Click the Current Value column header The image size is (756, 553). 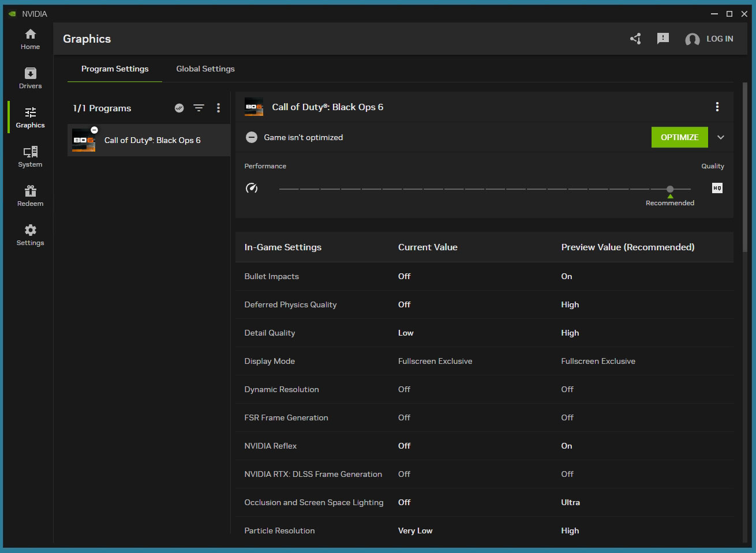pos(428,247)
